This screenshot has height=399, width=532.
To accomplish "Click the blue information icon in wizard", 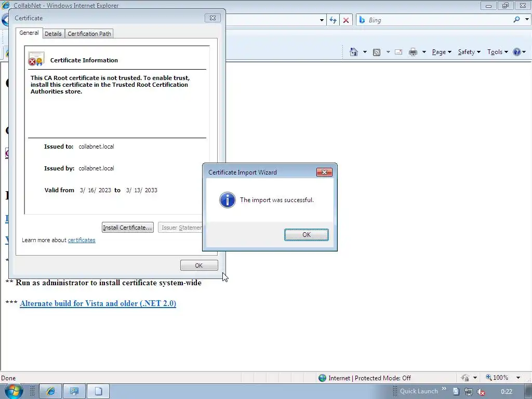I will 228,200.
